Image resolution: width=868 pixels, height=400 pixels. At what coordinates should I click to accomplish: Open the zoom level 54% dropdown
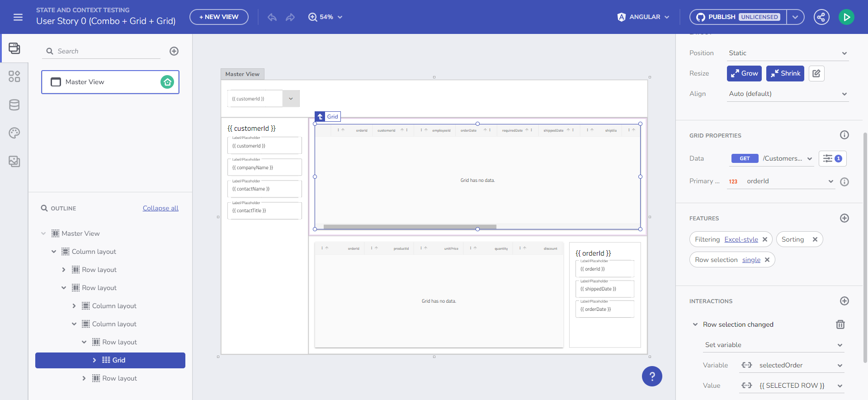[325, 17]
